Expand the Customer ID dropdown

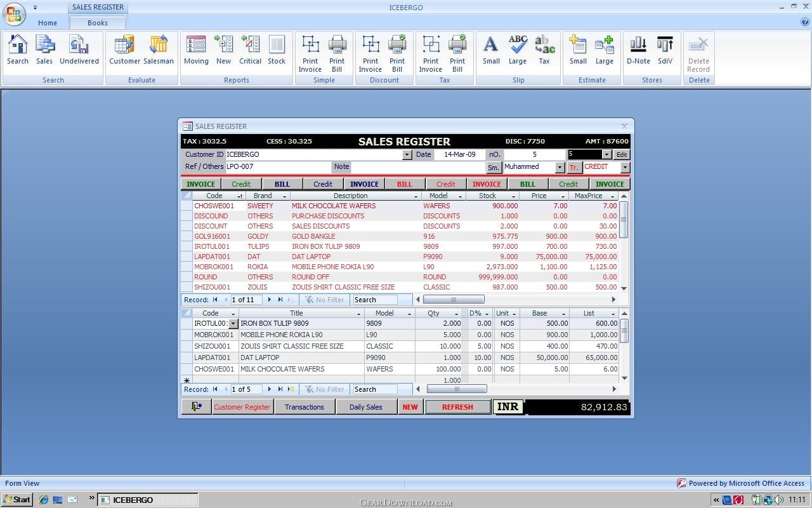tap(407, 155)
